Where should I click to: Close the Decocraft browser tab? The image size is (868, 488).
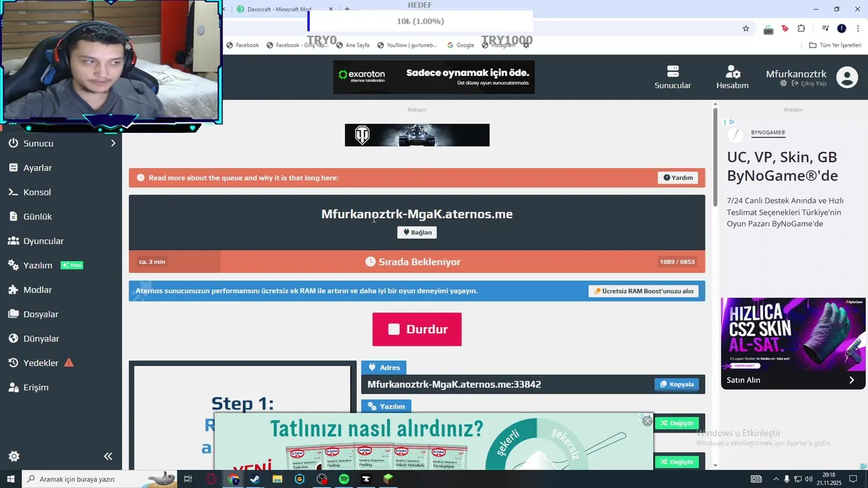(331, 9)
